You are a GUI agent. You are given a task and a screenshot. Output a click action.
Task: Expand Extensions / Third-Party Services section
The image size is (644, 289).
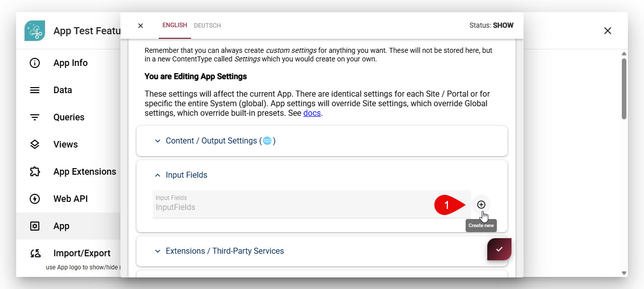pyautogui.click(x=224, y=251)
